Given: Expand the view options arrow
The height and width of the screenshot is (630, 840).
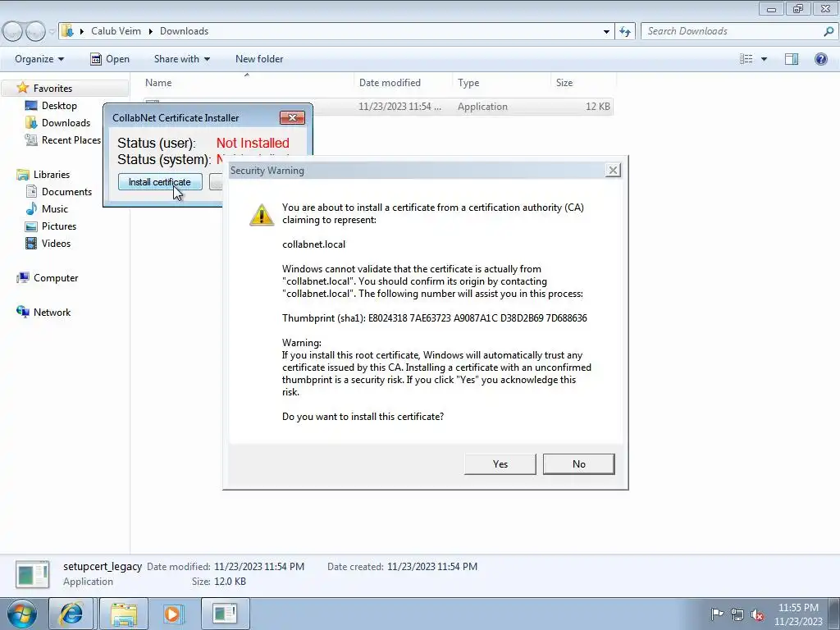Looking at the screenshot, I should point(764,59).
